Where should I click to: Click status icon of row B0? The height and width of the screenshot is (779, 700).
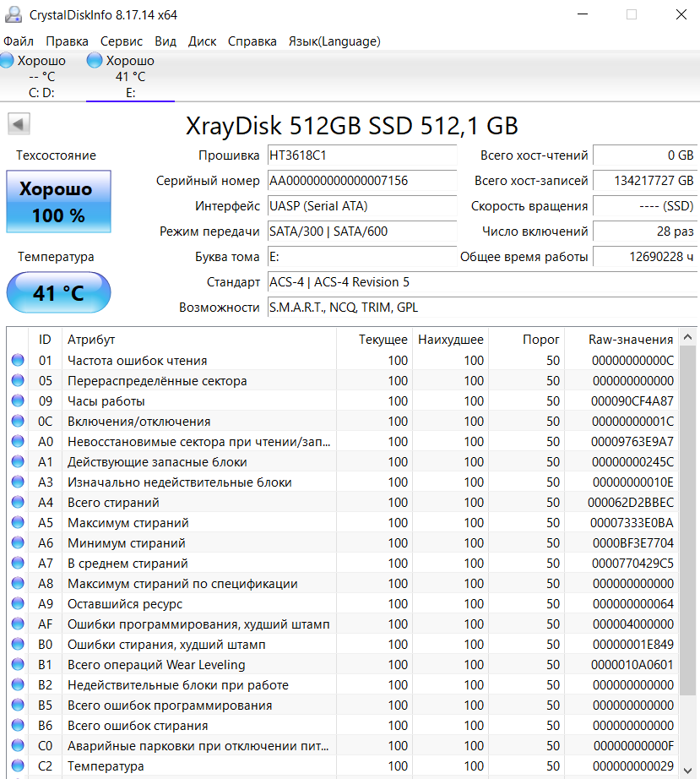click(18, 644)
